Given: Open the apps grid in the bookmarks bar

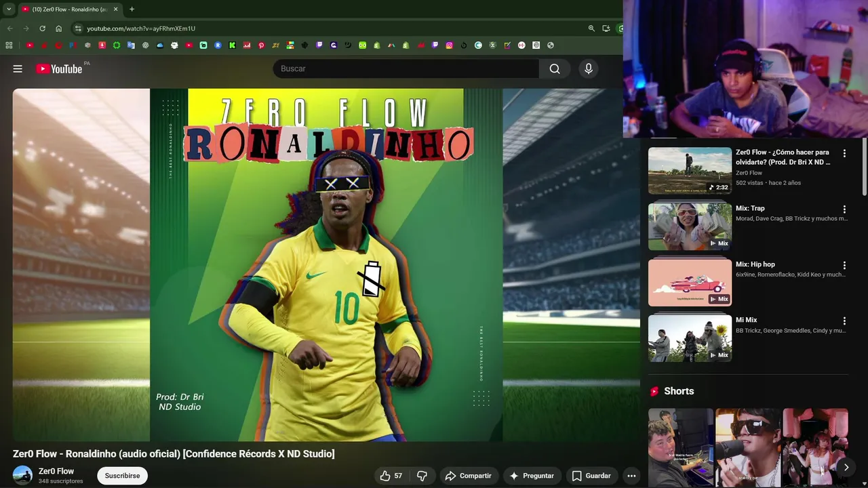Looking at the screenshot, I should pos(9,45).
